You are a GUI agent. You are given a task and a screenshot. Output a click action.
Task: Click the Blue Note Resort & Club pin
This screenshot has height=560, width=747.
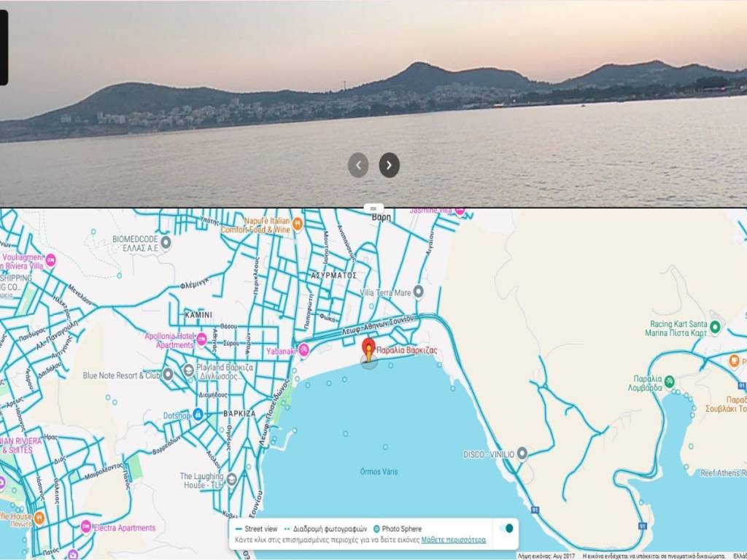pyautogui.click(x=168, y=375)
